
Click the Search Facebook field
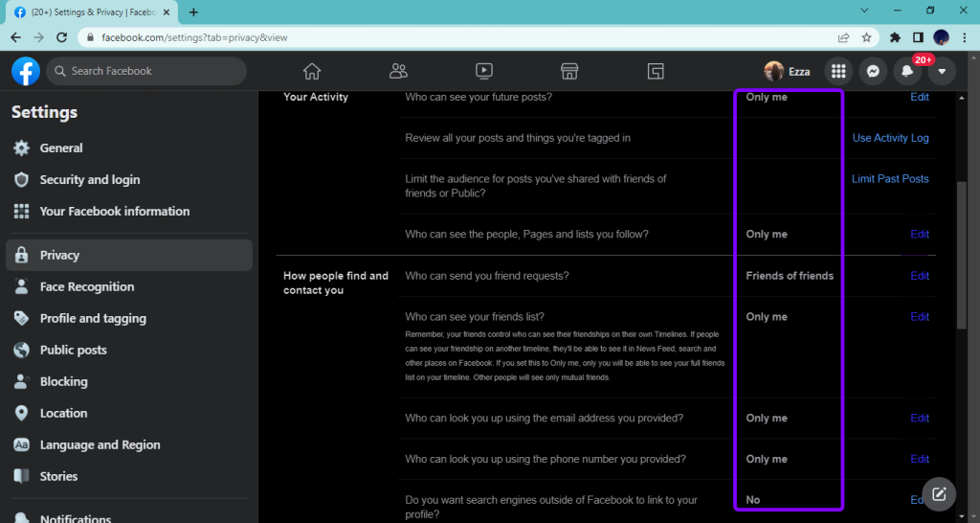tap(146, 71)
